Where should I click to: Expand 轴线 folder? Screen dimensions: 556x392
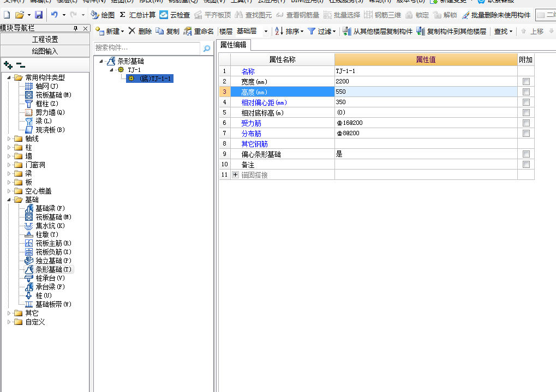[9, 138]
